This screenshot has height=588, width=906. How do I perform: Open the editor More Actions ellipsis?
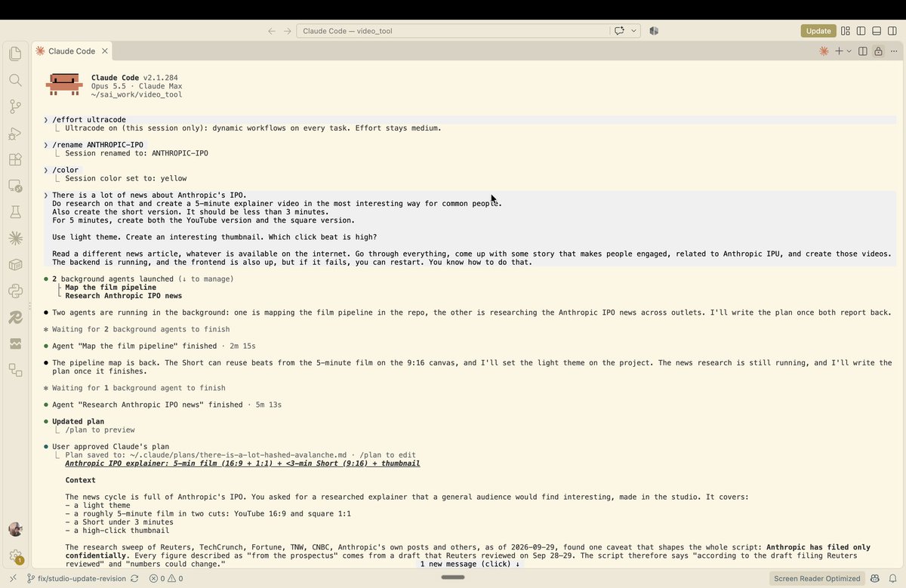pyautogui.click(x=893, y=51)
